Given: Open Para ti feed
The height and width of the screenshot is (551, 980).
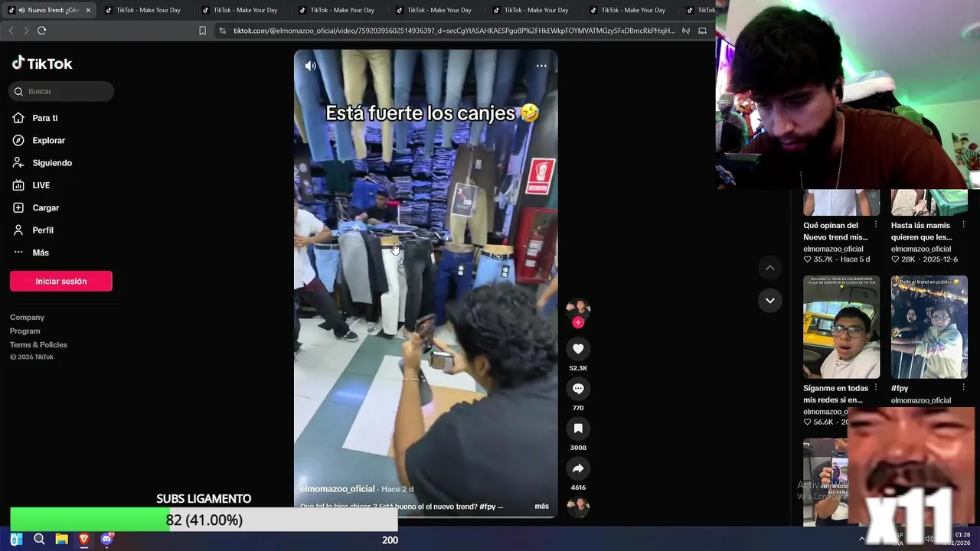Looking at the screenshot, I should (x=45, y=118).
